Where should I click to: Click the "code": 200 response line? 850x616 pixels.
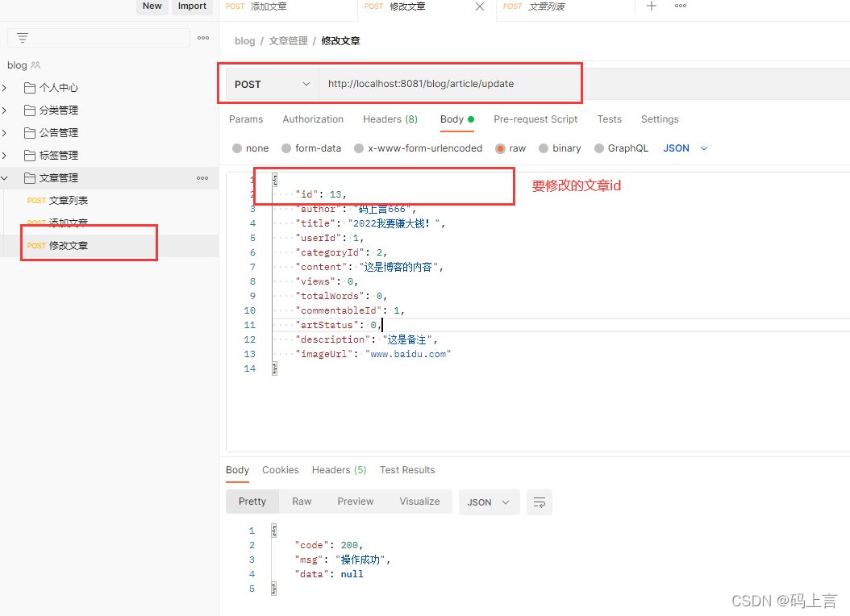pyautogui.click(x=328, y=545)
